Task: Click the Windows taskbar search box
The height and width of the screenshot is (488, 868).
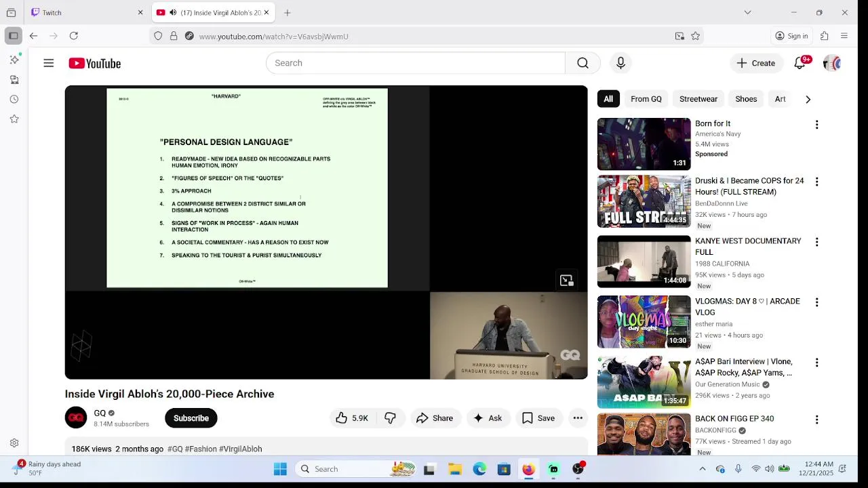Action: 357,469
